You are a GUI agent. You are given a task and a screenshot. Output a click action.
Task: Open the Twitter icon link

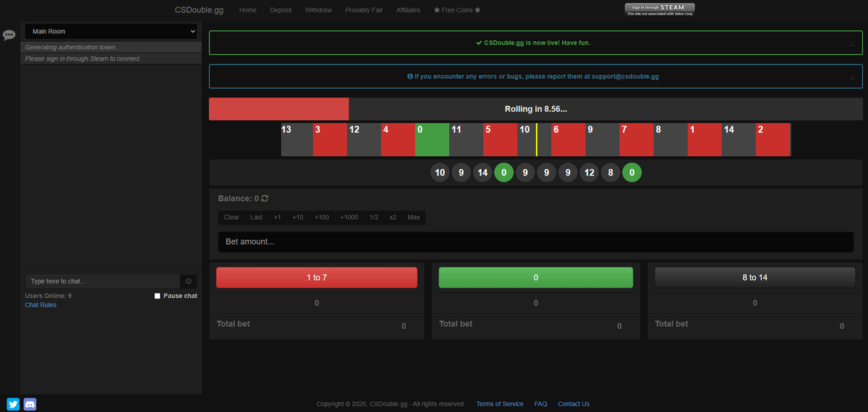click(x=13, y=404)
